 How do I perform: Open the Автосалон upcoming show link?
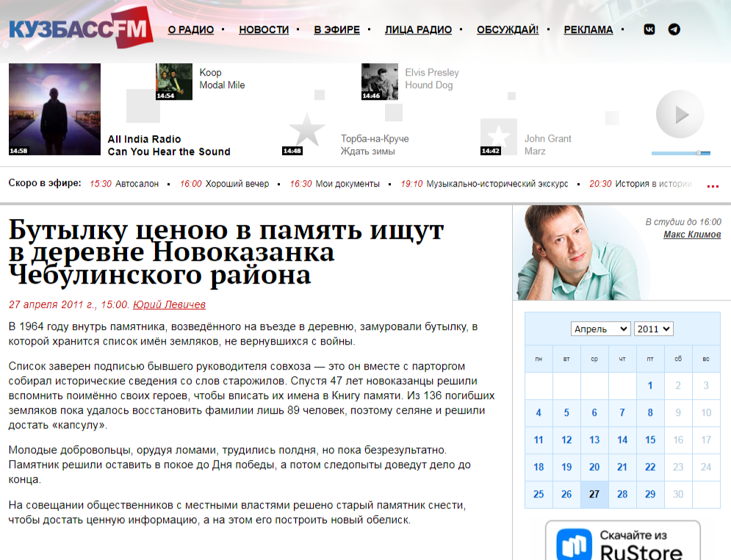coord(137,184)
